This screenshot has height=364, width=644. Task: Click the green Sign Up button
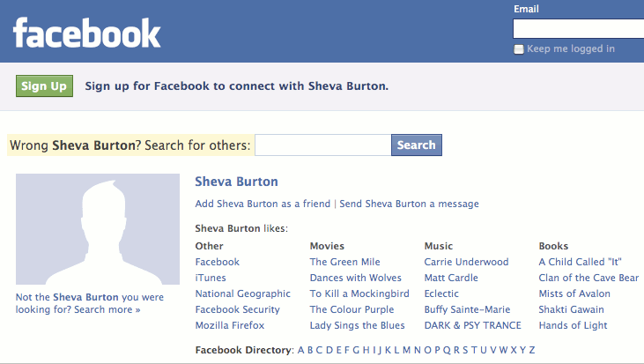click(44, 85)
